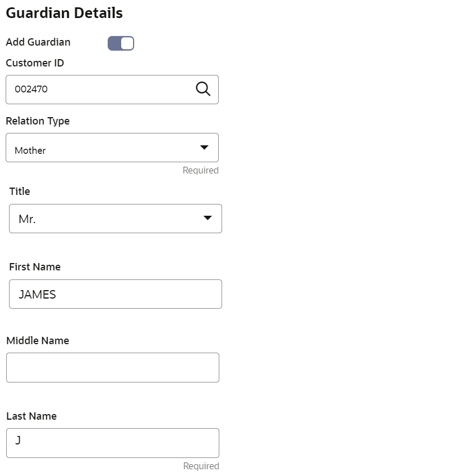Toggle the Add Guardian switch
This screenshot has height=476, width=451.
pos(121,43)
